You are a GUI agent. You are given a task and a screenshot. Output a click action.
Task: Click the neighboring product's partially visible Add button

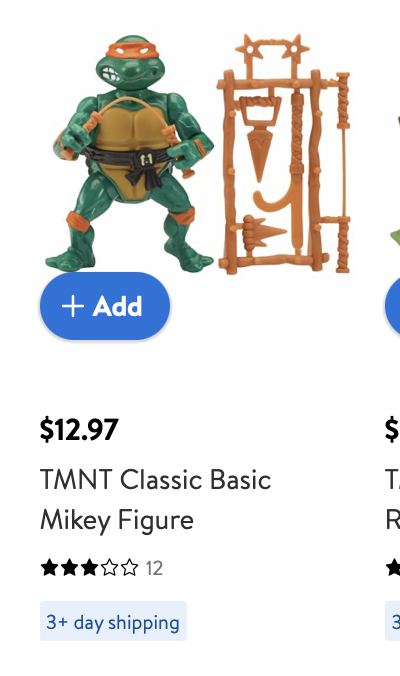tap(393, 306)
